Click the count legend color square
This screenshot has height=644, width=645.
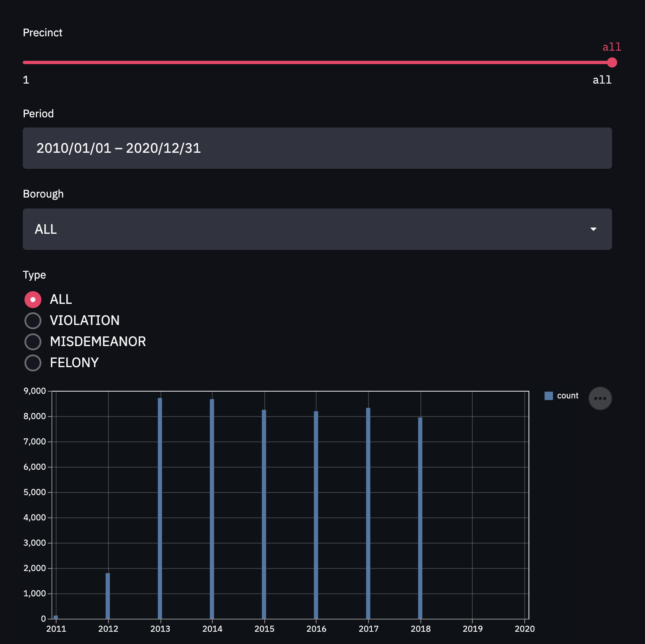[548, 396]
